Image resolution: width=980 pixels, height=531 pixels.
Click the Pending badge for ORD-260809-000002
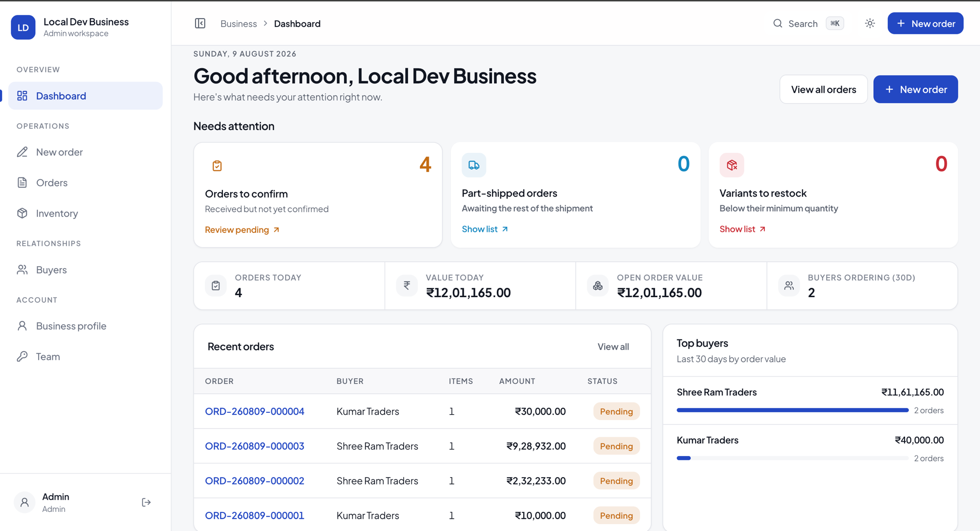pyautogui.click(x=616, y=481)
